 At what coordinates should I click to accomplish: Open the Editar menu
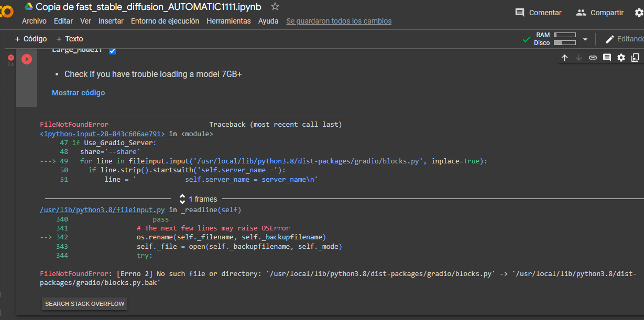63,21
